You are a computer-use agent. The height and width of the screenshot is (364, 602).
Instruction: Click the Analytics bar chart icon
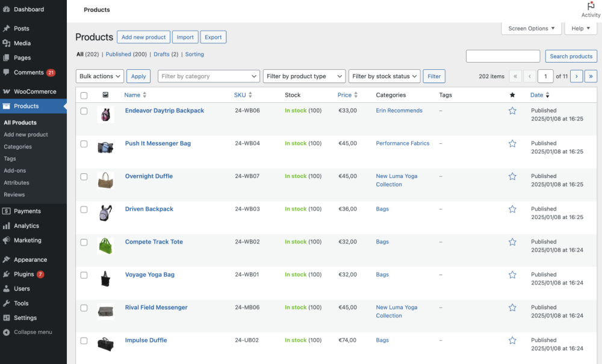pos(6,226)
